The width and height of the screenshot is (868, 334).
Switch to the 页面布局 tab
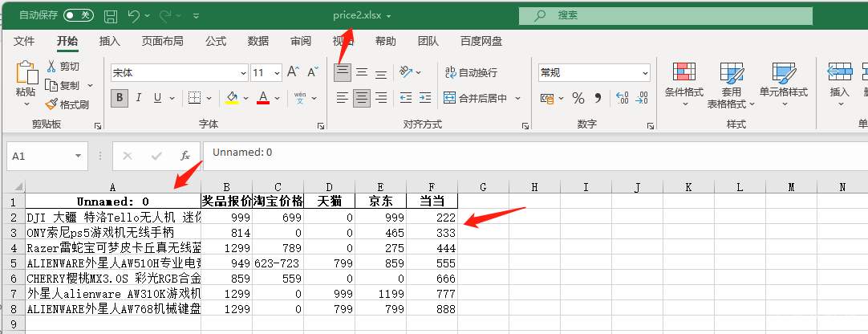click(x=162, y=41)
